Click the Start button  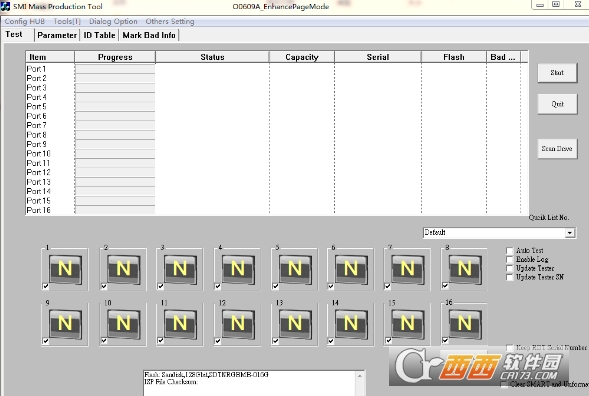tap(557, 73)
